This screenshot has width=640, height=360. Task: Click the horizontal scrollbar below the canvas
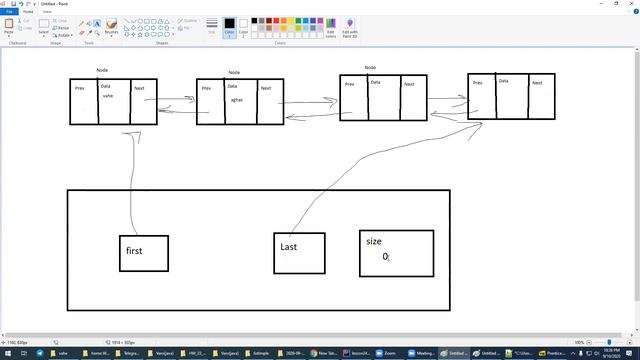[312, 335]
